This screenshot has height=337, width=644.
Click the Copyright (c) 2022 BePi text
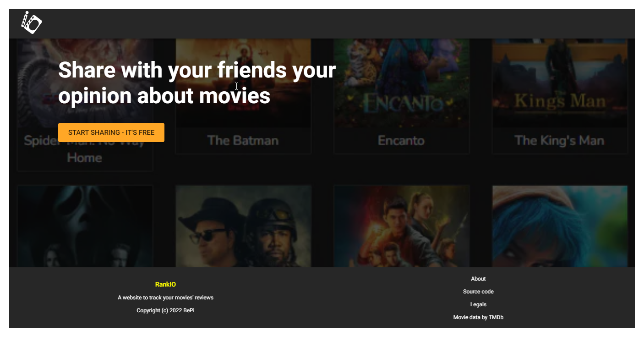coord(165,310)
